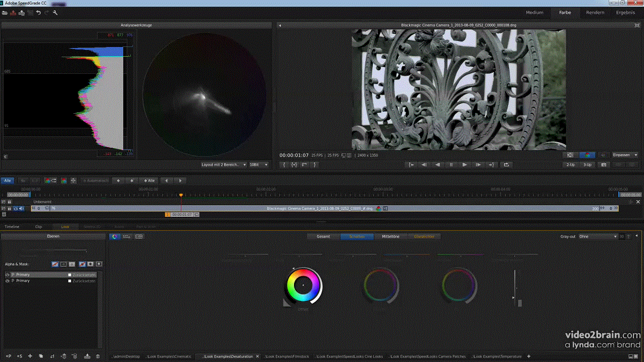Viewport: 644px width, 362px height.
Task: Toggle the highlighted RGB color view button
Action: [x=587, y=155]
